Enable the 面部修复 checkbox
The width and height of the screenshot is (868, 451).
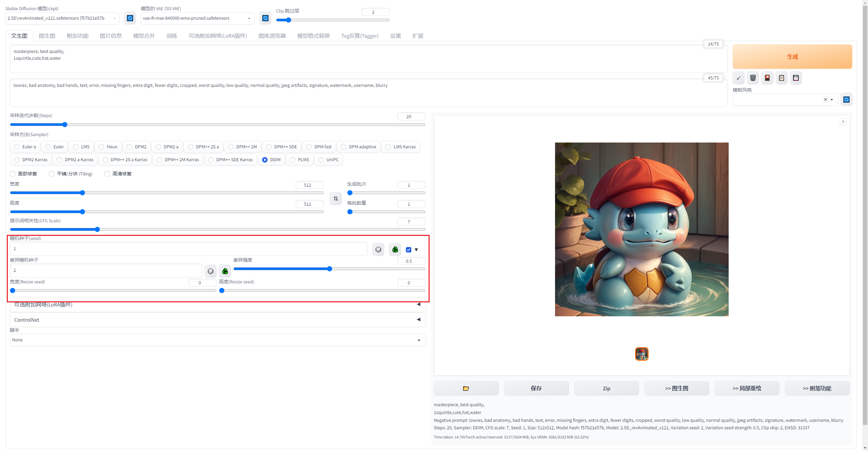(13, 174)
